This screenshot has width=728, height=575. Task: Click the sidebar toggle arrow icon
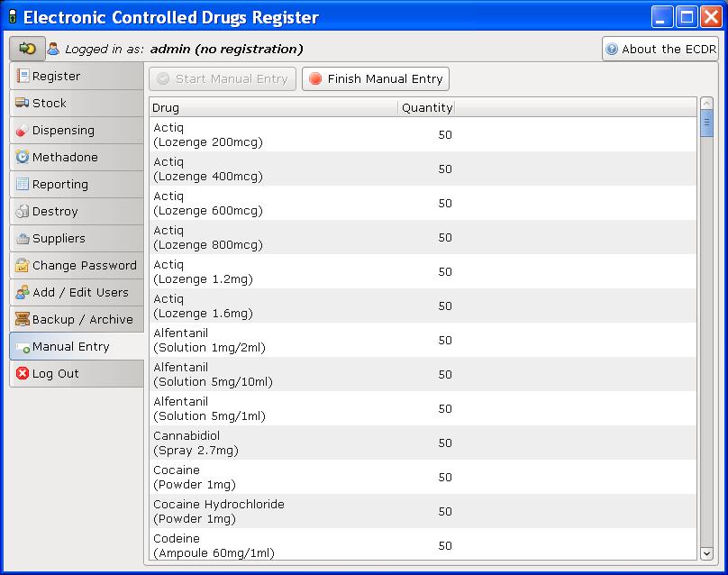pyautogui.click(x=27, y=49)
